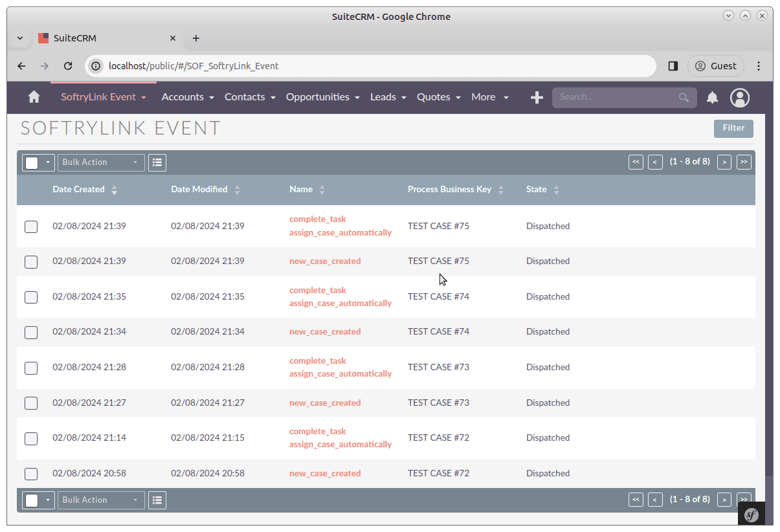Jump to last page using top pagination
Image resolution: width=780 pixels, height=532 pixels.
tap(744, 162)
